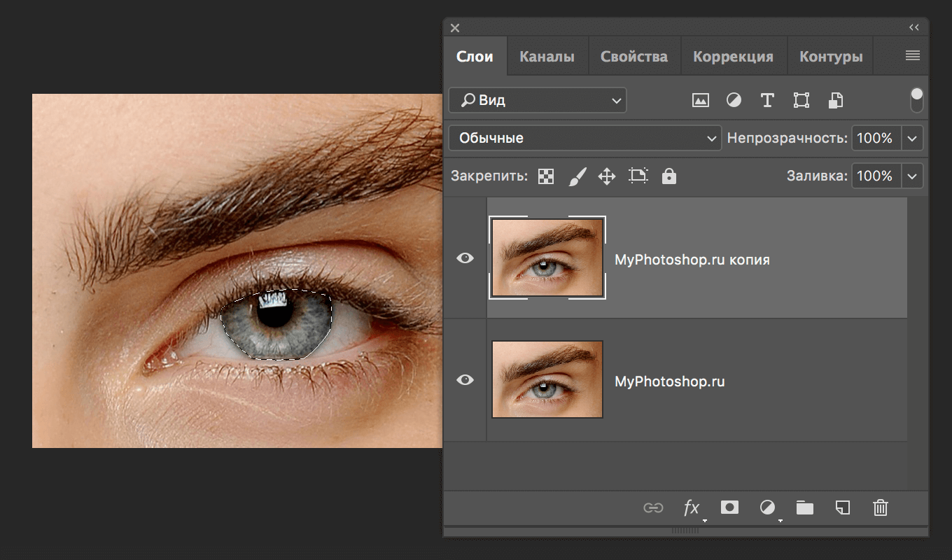Viewport: 952px width, 560px height.
Task: Enable the lock all setting
Action: 668,176
